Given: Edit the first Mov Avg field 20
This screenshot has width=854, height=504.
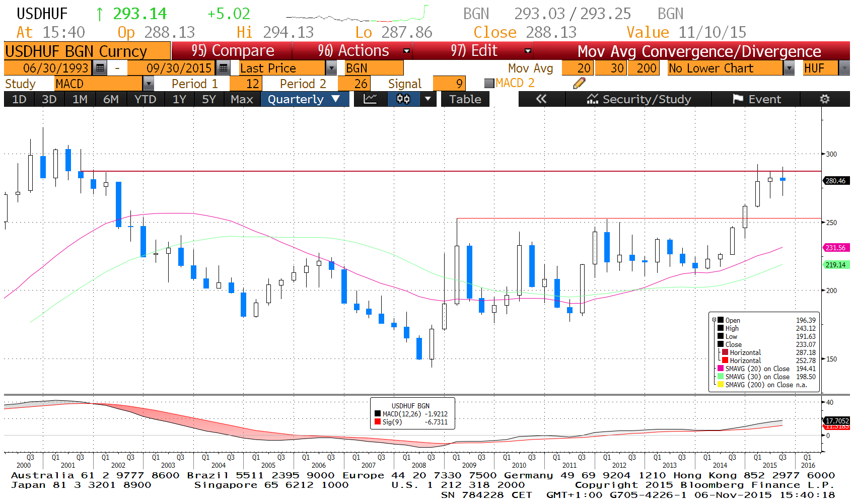Looking at the screenshot, I should [x=578, y=68].
